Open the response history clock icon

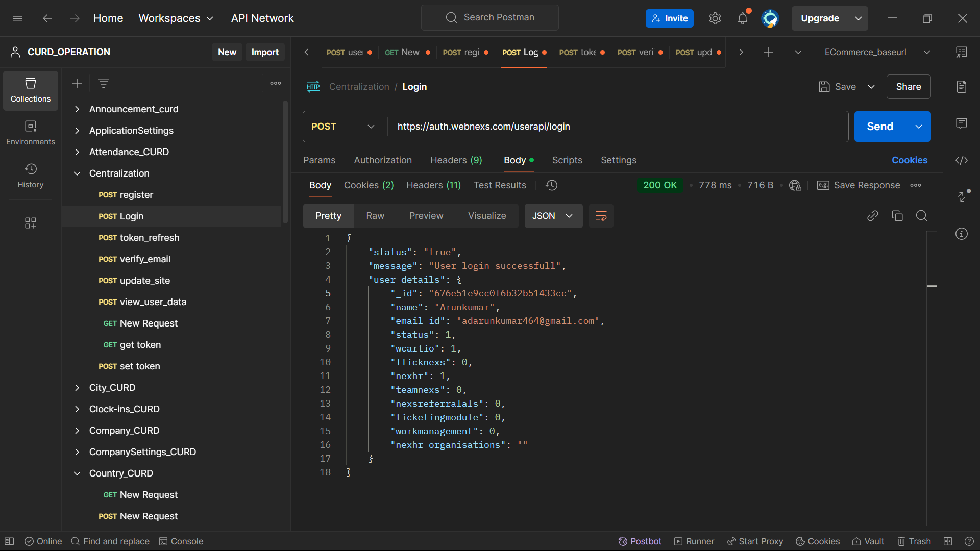coord(551,185)
